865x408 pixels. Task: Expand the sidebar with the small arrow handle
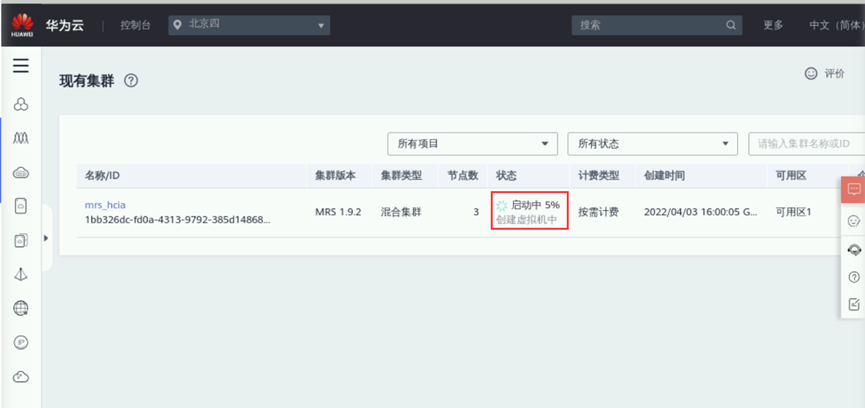click(46, 238)
